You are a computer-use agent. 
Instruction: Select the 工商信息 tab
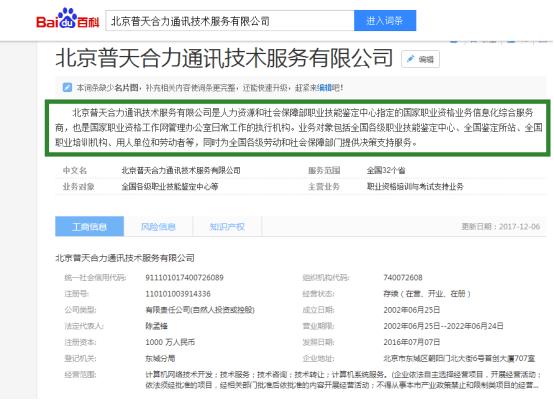[89, 226]
